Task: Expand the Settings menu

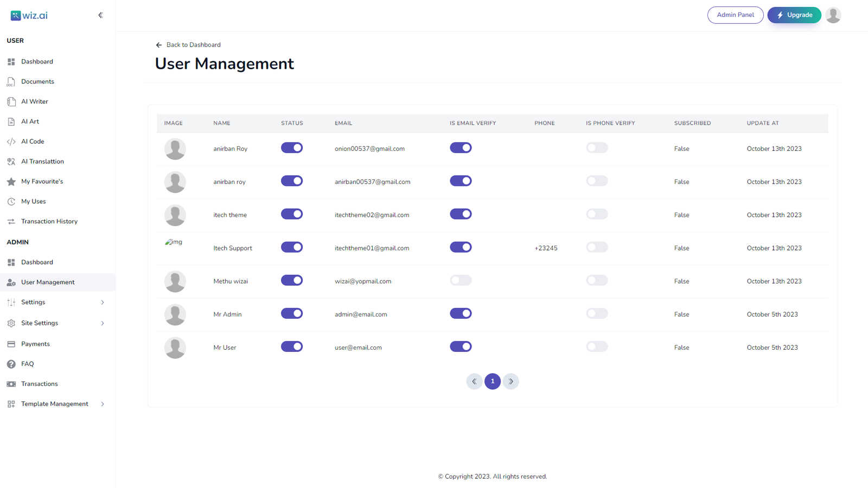Action: click(33, 302)
